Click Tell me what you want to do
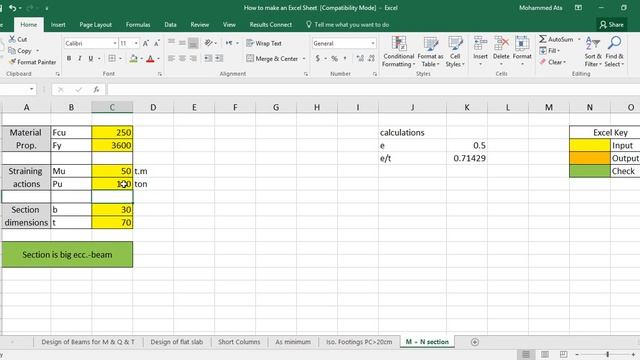The width and height of the screenshot is (640, 360). [x=347, y=24]
